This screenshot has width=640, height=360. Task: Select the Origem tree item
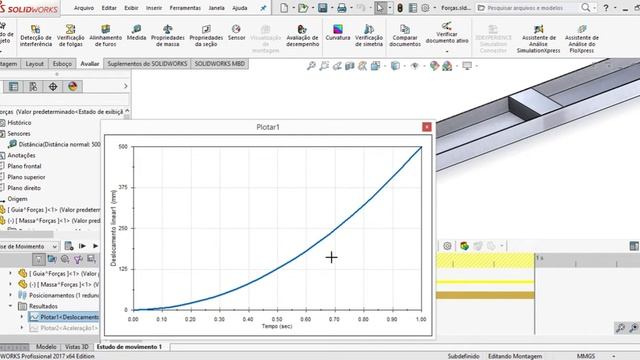(x=18, y=199)
